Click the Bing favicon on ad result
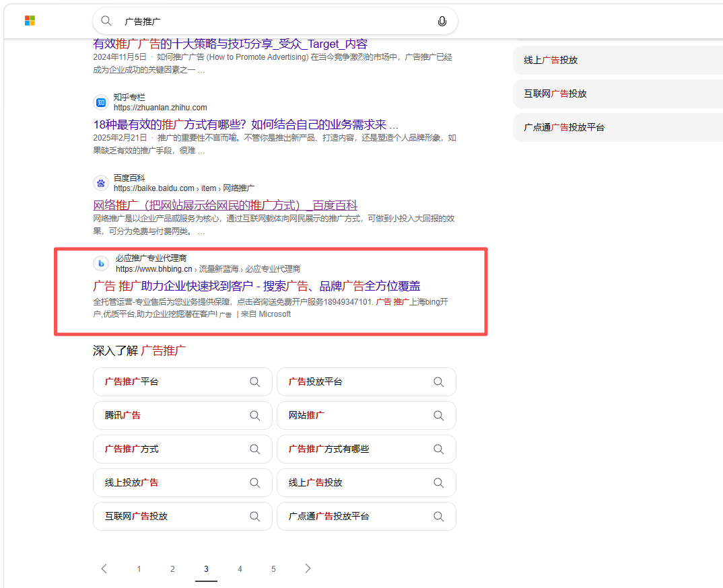723x588 pixels. click(x=101, y=264)
